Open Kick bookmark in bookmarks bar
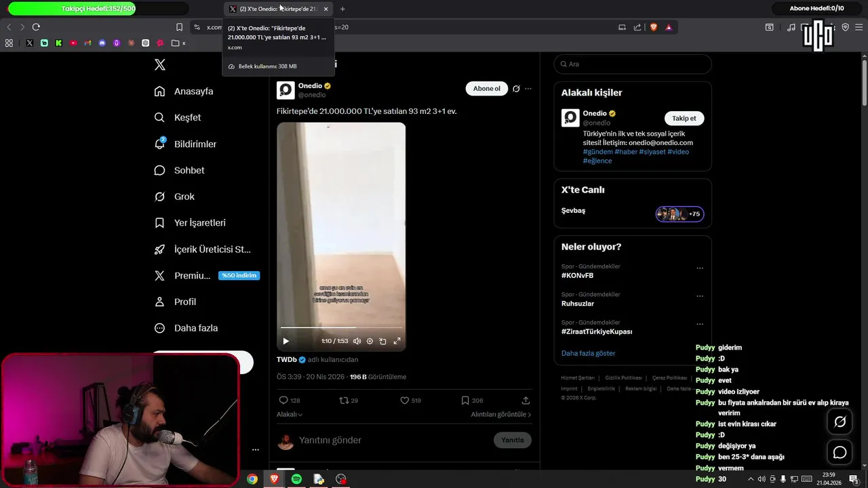 [x=58, y=43]
